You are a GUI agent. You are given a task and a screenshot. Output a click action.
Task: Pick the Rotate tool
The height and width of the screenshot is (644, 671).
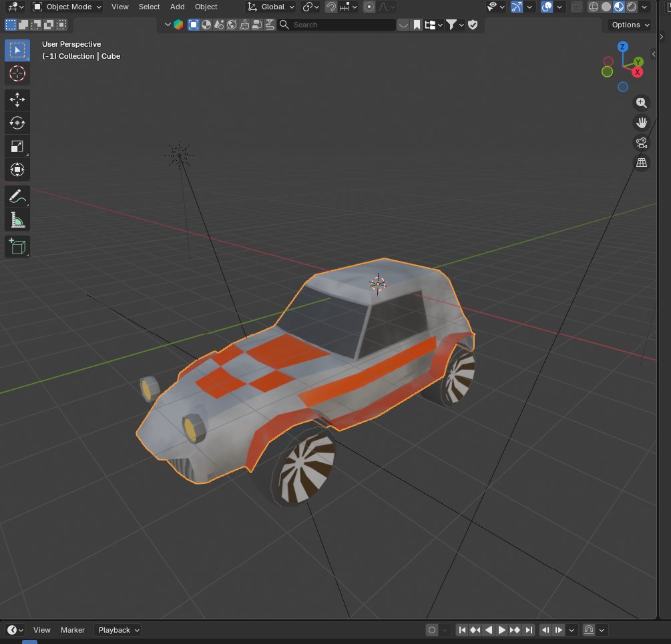(17, 123)
